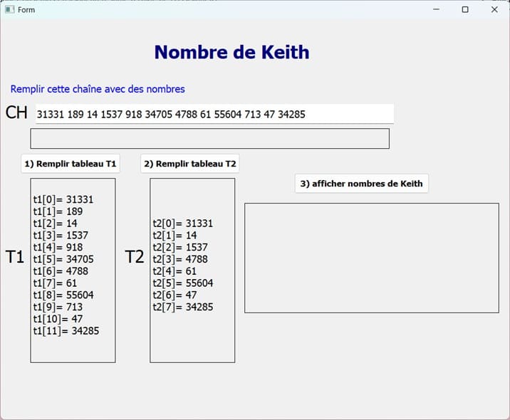Viewport: 510px width, 420px height.
Task: Click the 'Remplir cette chaîne avec des nombres' label
Action: (x=98, y=89)
